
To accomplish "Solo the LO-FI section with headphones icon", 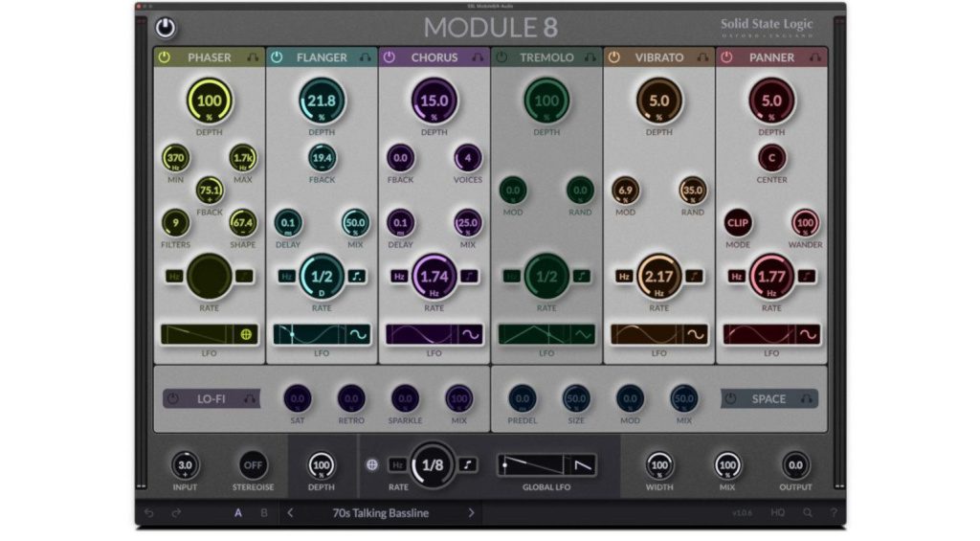I will coord(250,398).
